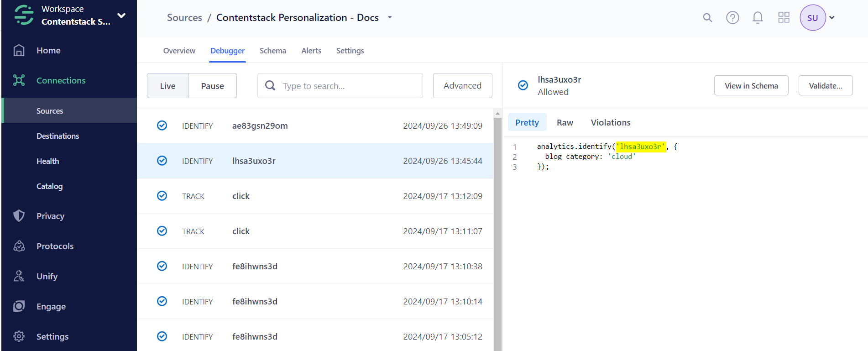868x351 pixels.
Task: Switch to the Schema tab
Action: click(273, 51)
